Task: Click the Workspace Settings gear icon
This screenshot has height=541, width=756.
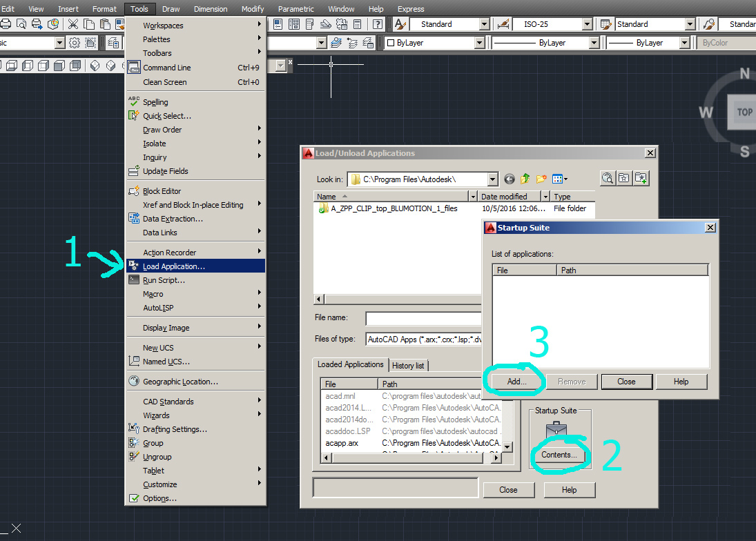Action: (75, 43)
